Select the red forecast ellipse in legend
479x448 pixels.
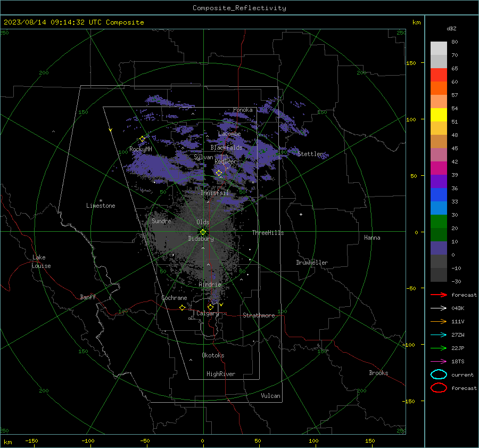(439, 388)
